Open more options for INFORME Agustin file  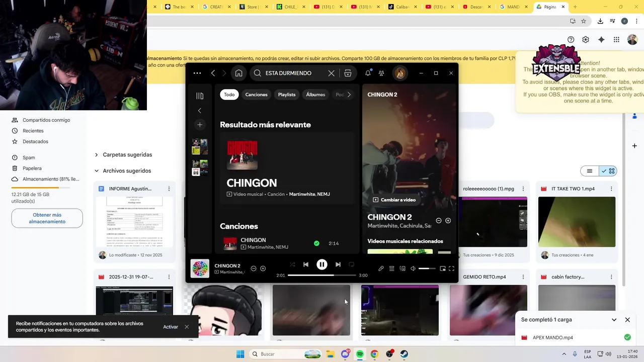pos(169,189)
